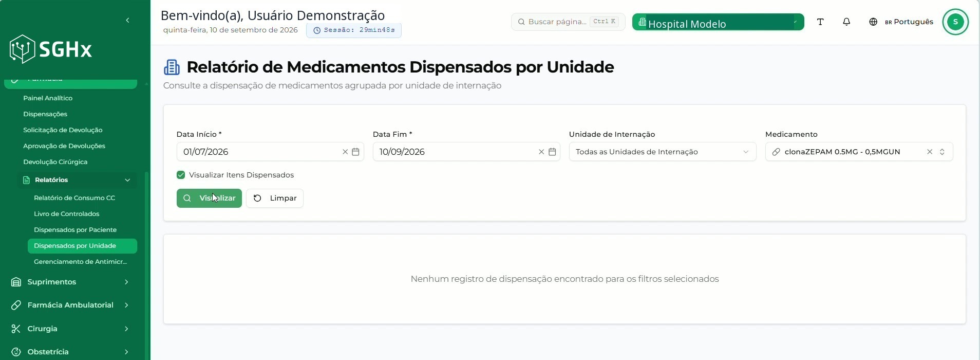Open the Hospital Modelo selector
Screen dimensions: 980x360
pyautogui.click(x=718, y=22)
